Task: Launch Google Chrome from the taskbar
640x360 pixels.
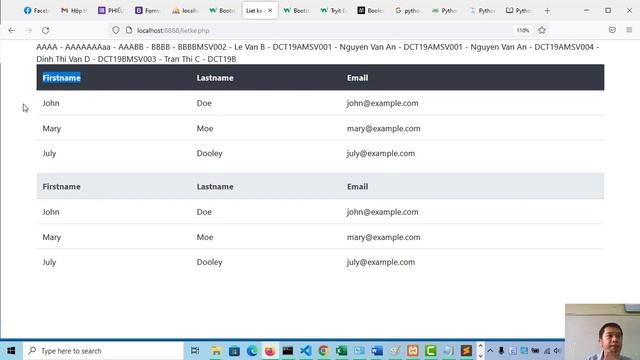Action: (324, 351)
